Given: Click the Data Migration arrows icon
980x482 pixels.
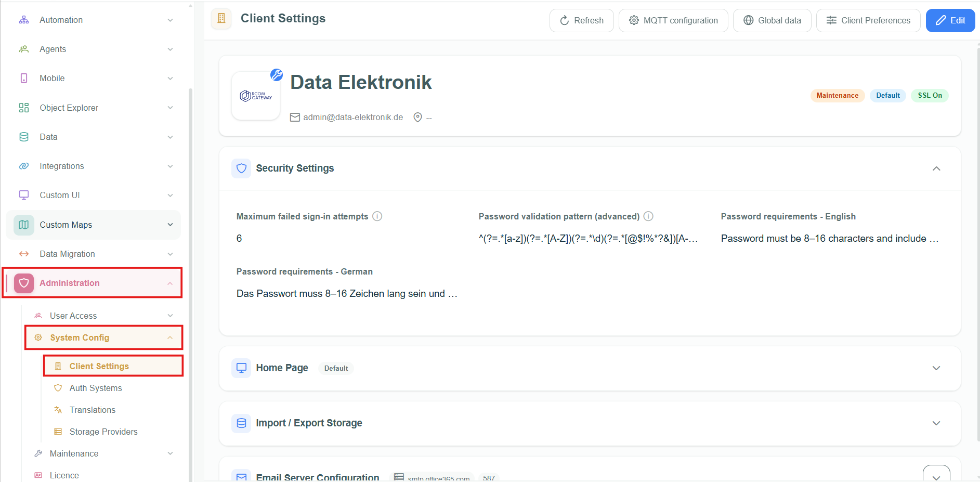Looking at the screenshot, I should 24,254.
